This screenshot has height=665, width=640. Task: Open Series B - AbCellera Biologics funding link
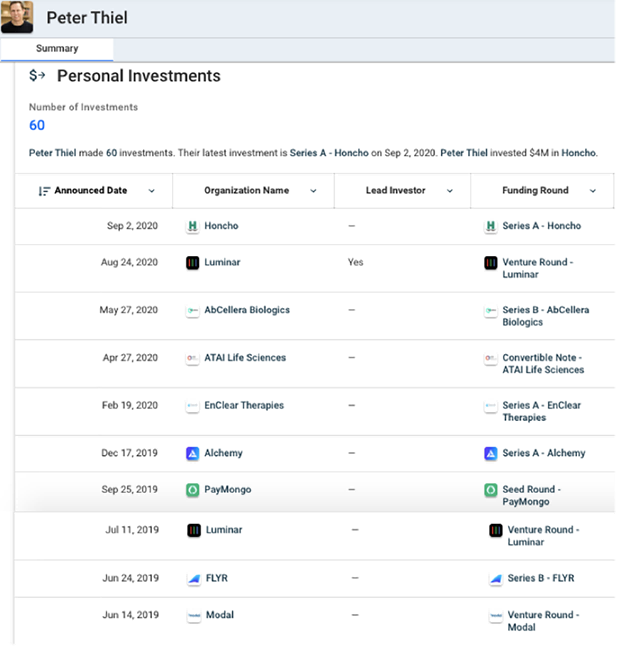pyautogui.click(x=546, y=316)
